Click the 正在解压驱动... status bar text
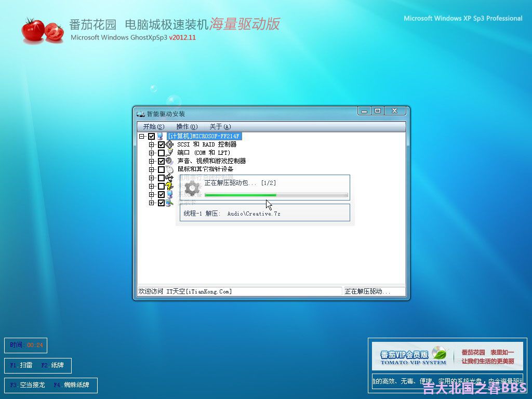532x399 pixels. [367, 291]
